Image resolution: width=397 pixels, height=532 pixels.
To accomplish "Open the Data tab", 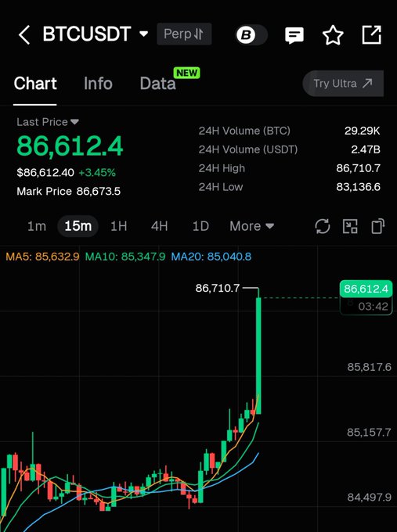I will tap(158, 84).
